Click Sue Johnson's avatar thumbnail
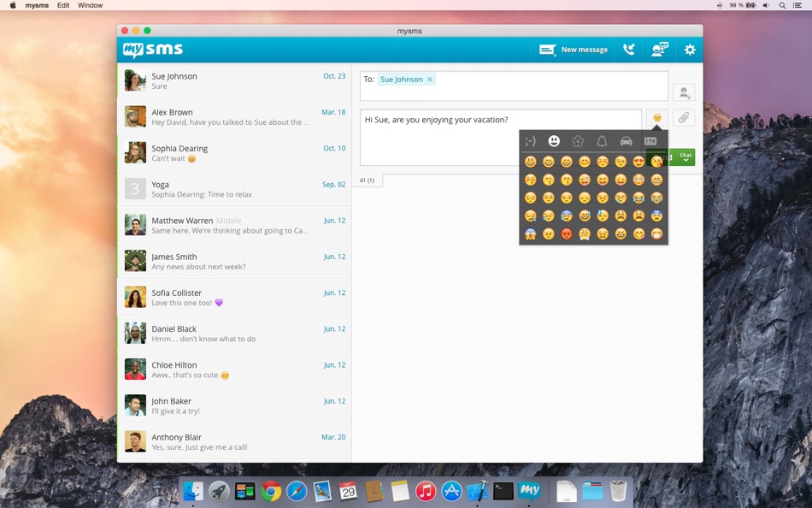This screenshot has width=812, height=508. (135, 80)
